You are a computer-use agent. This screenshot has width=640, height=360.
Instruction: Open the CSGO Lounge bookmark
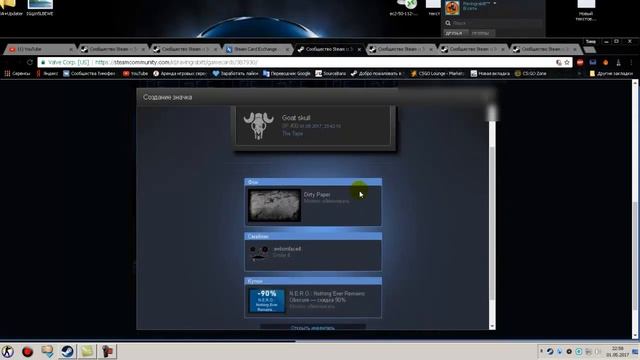[x=437, y=73]
